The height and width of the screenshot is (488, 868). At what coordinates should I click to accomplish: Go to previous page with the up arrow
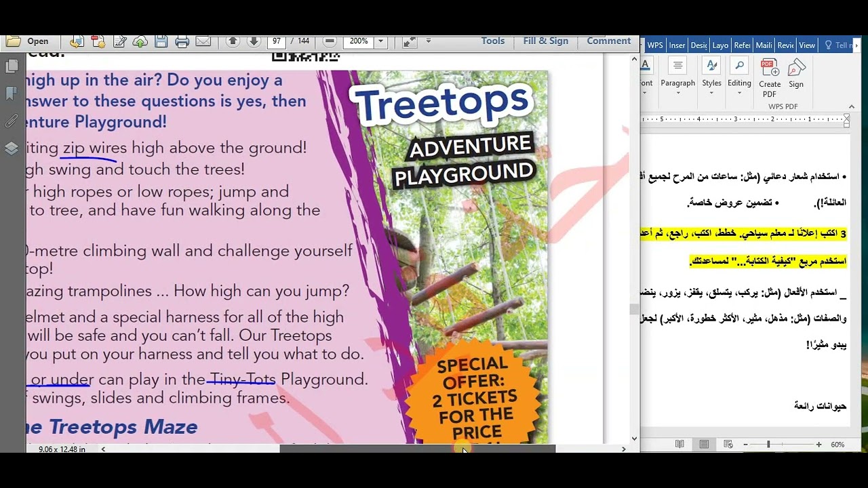(x=233, y=41)
